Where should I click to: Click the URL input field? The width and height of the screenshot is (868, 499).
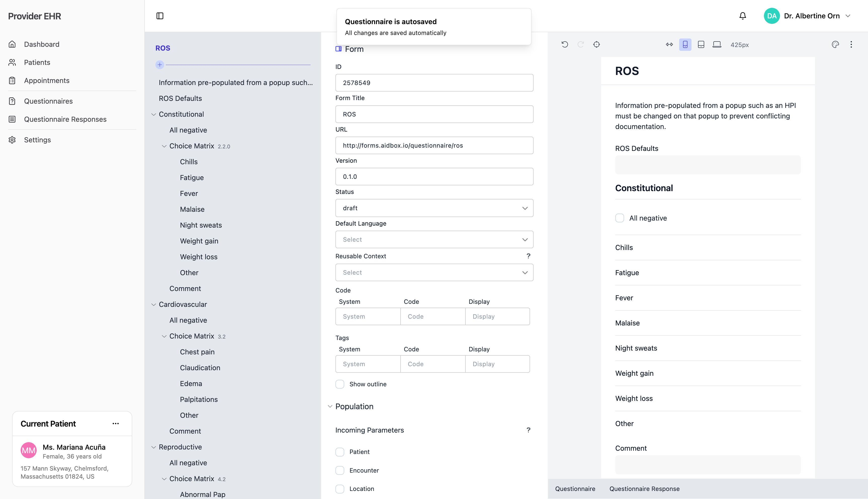(434, 145)
